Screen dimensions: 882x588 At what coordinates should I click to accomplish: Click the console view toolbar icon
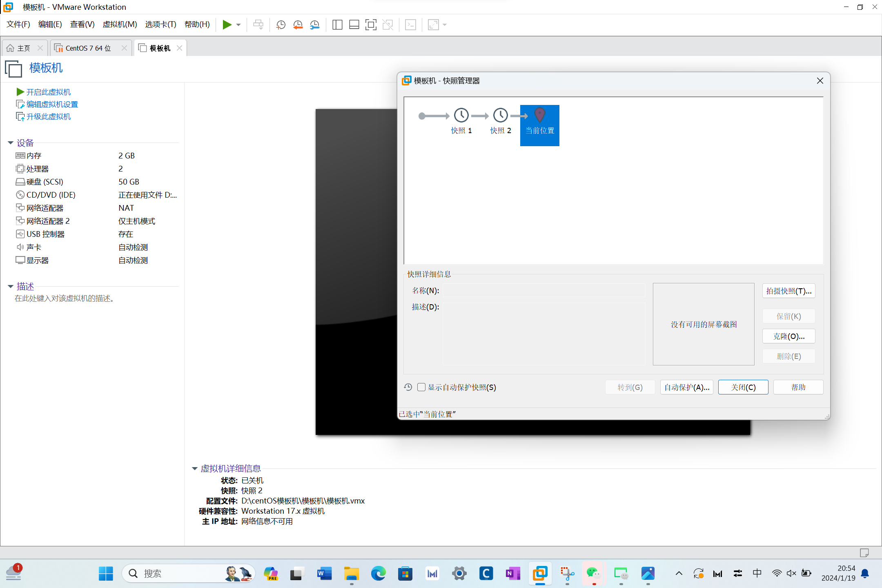(410, 24)
